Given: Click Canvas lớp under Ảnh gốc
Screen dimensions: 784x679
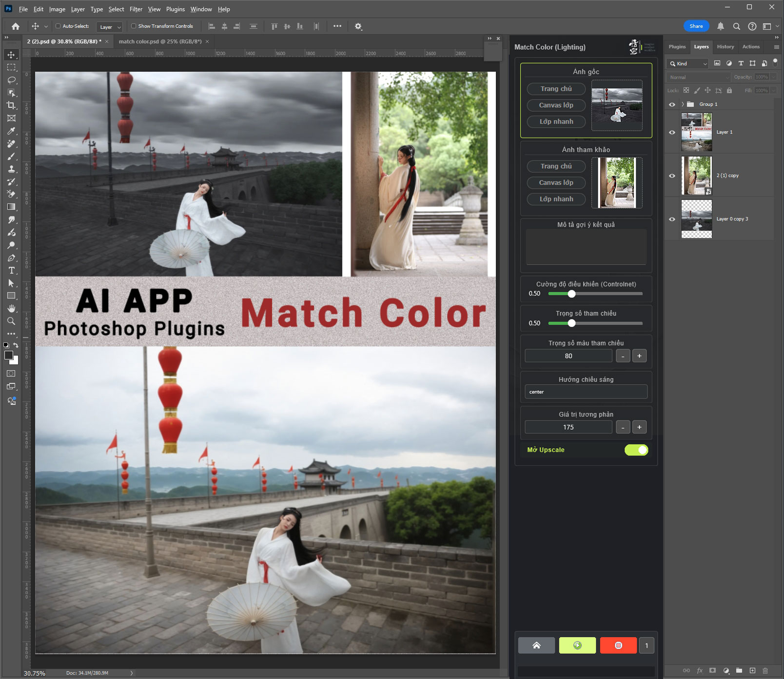Looking at the screenshot, I should [556, 105].
